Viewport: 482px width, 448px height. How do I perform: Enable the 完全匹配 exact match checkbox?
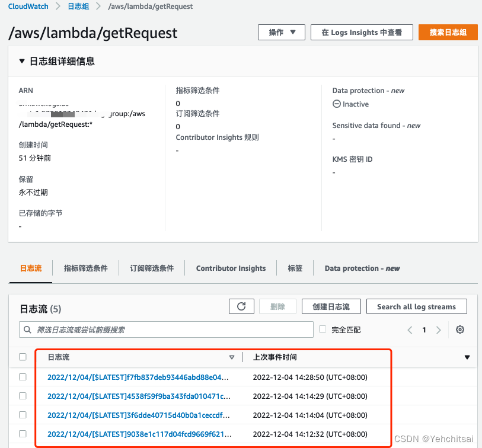[323, 329]
